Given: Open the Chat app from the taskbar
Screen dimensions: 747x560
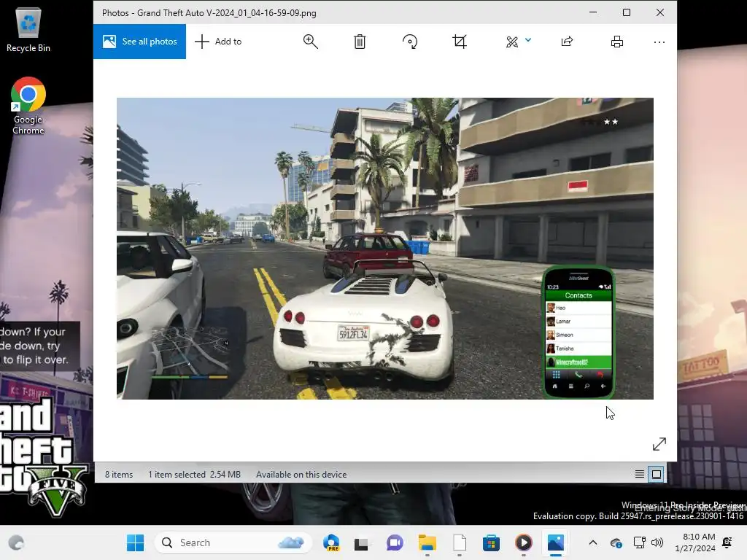Looking at the screenshot, I should coord(395,542).
